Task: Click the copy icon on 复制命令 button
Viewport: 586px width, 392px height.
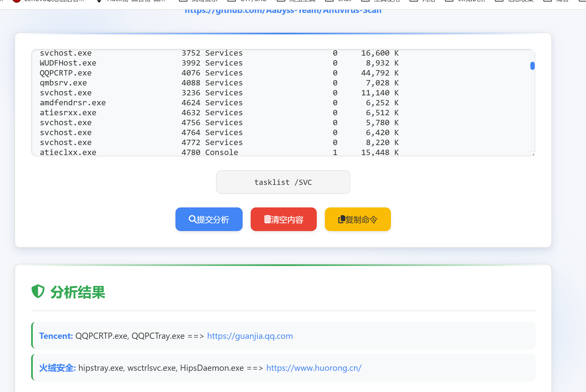Action: pos(341,220)
